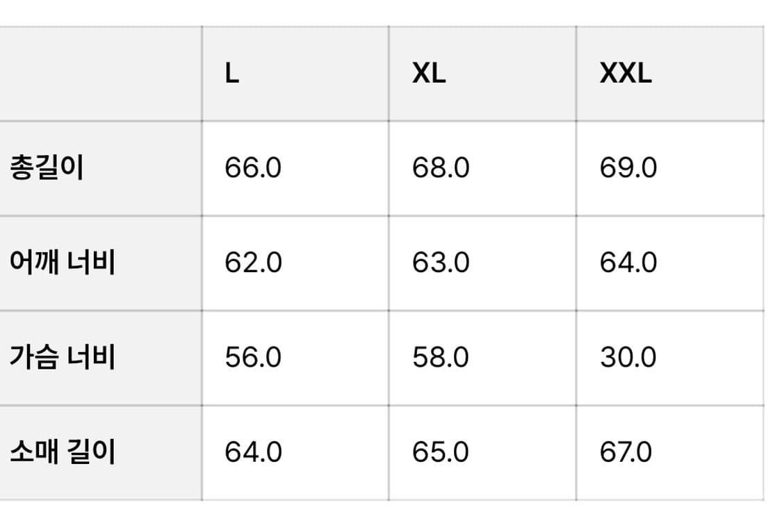
Task: Click the 30.0 value under XXL
Action: click(628, 357)
